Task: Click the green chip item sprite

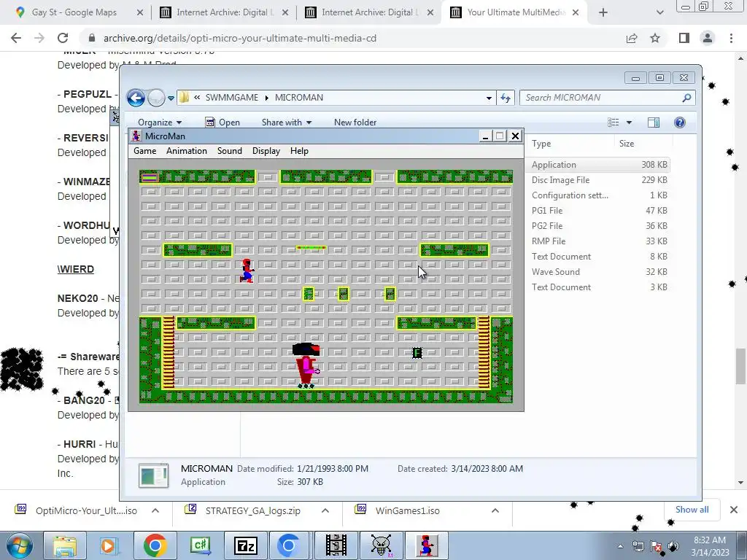Action: pos(417,353)
